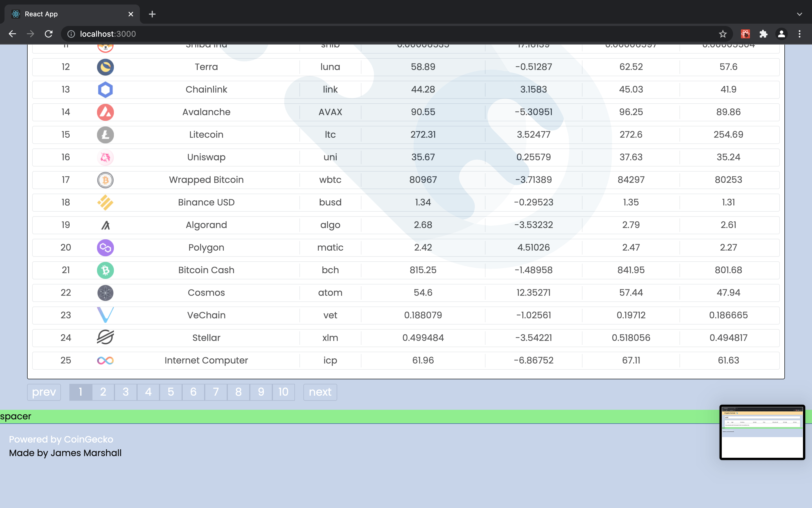Go back with the browser back arrow
The height and width of the screenshot is (508, 812).
pyautogui.click(x=12, y=34)
